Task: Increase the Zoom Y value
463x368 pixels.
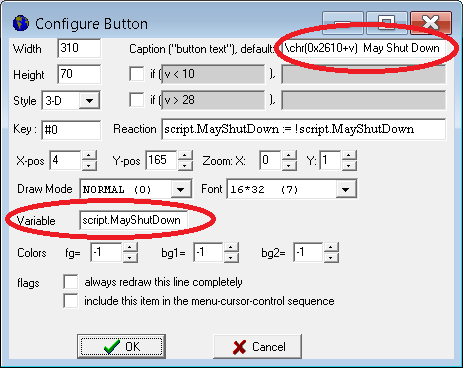Action: click(x=349, y=156)
